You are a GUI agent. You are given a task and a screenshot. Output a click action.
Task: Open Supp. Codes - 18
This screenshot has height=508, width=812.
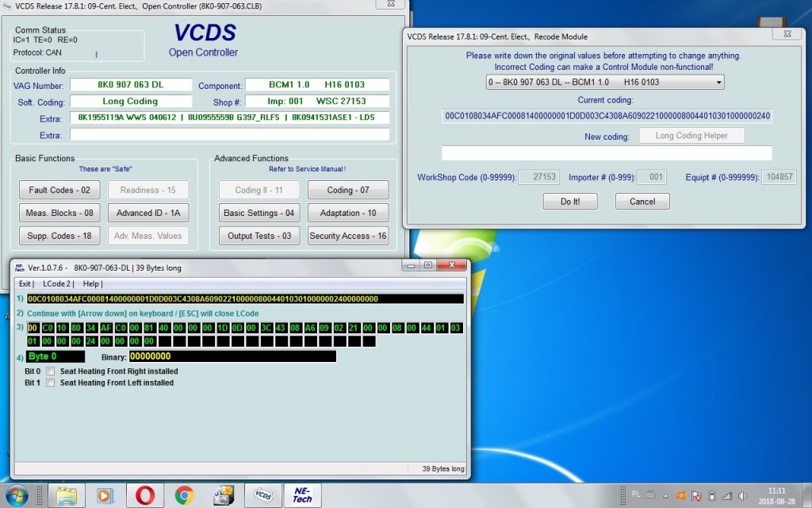(x=59, y=235)
